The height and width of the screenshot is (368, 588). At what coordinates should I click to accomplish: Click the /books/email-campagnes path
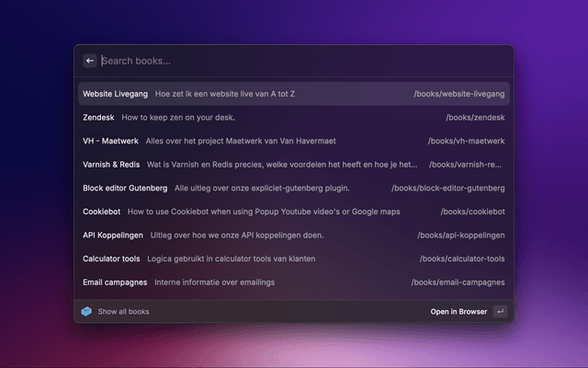click(458, 282)
